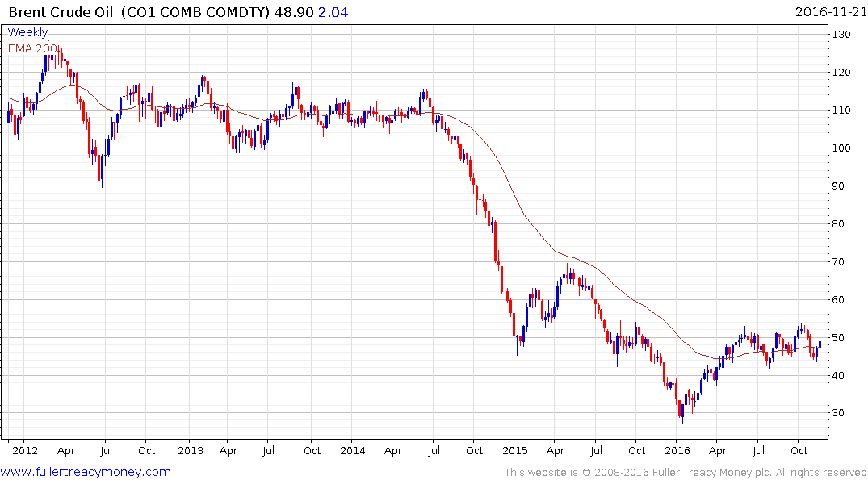Click the CO1 COMB COMDTY ticker text

(x=195, y=12)
